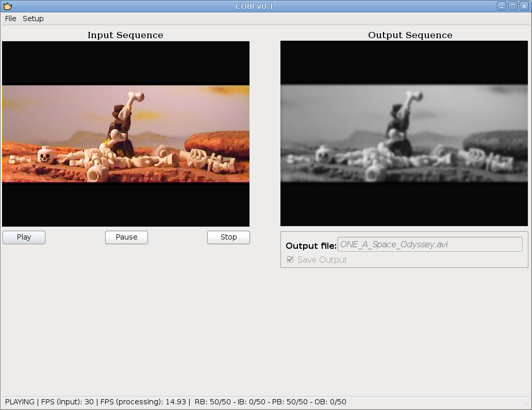Click 'IB: 0/50' buffer status text
532x410 pixels.
point(252,402)
